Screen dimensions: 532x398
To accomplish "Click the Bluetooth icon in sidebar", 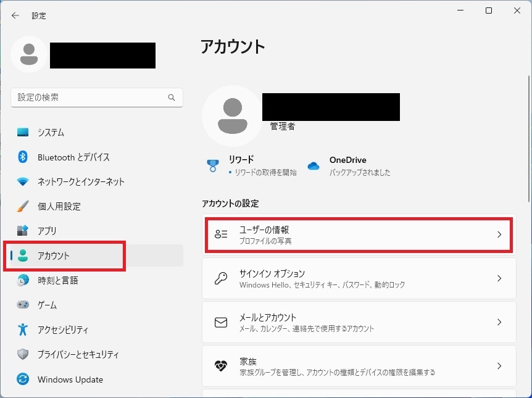I will click(23, 157).
